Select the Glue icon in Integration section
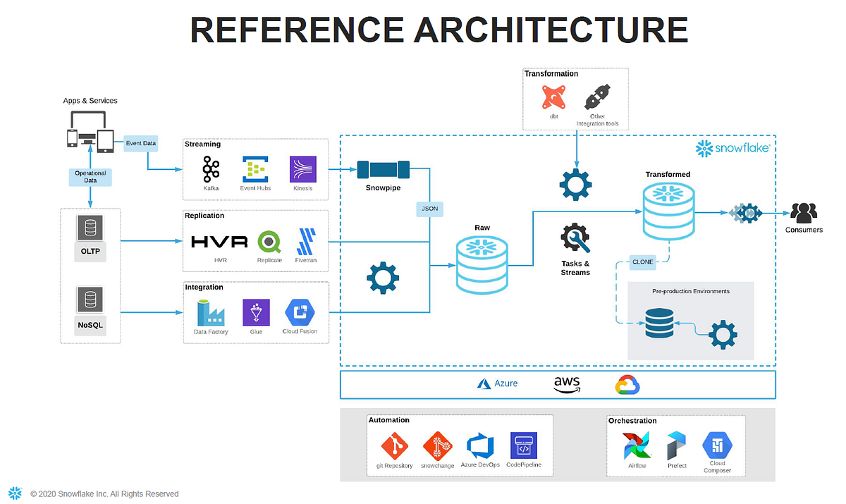Image resolution: width=846 pixels, height=504 pixels. click(x=256, y=312)
